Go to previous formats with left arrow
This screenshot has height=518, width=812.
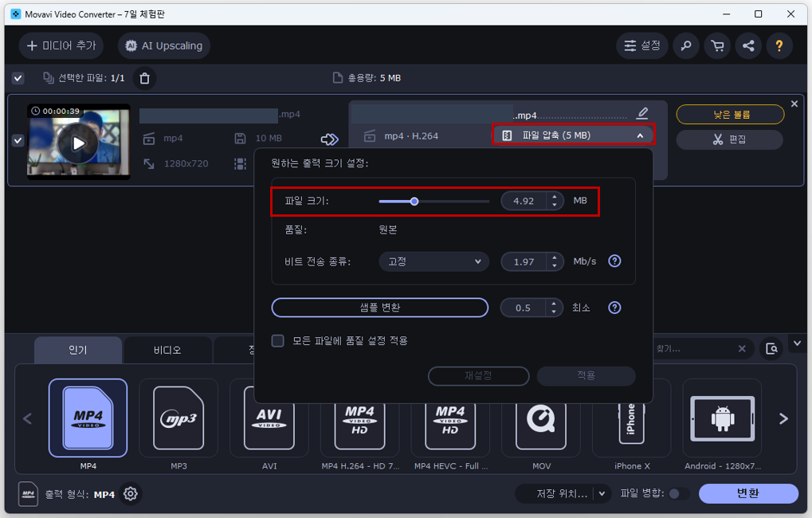coord(27,418)
